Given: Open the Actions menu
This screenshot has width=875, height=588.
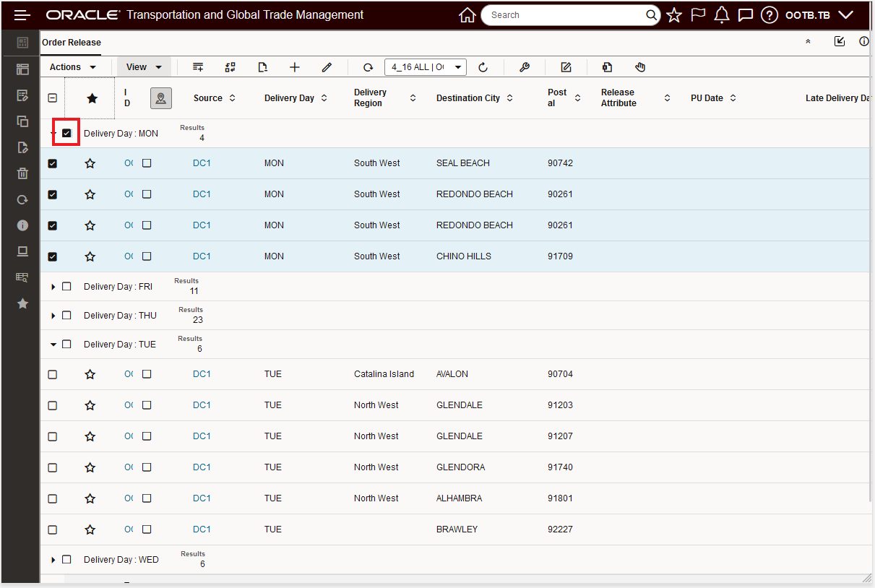Looking at the screenshot, I should (73, 67).
